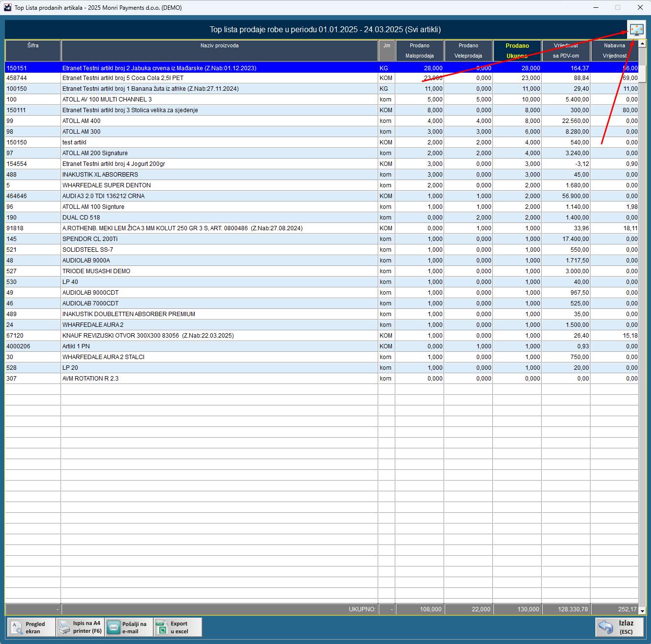The image size is (651, 644).
Task: Click the Naziv proizvoda column header
Action: click(x=220, y=51)
